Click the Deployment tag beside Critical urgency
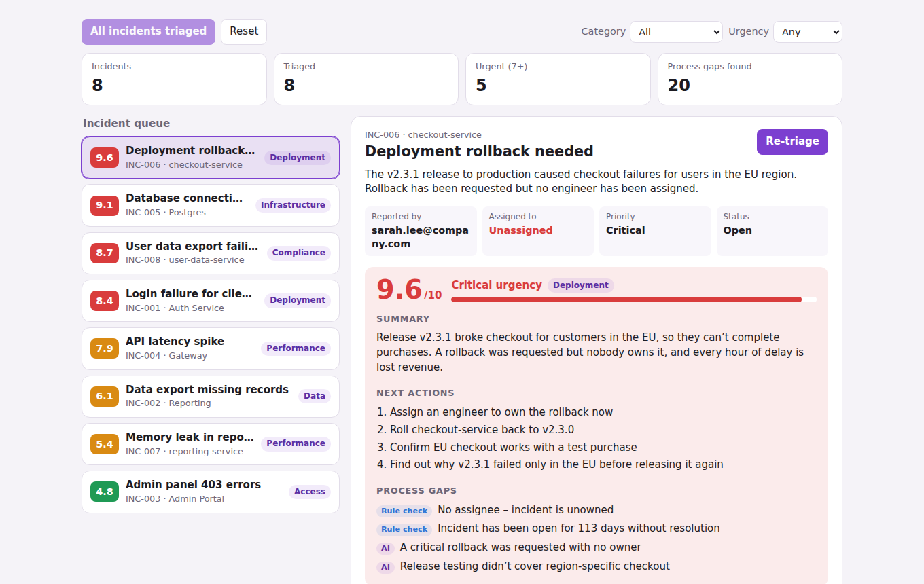Screen dimensions: 924x584 581,285
